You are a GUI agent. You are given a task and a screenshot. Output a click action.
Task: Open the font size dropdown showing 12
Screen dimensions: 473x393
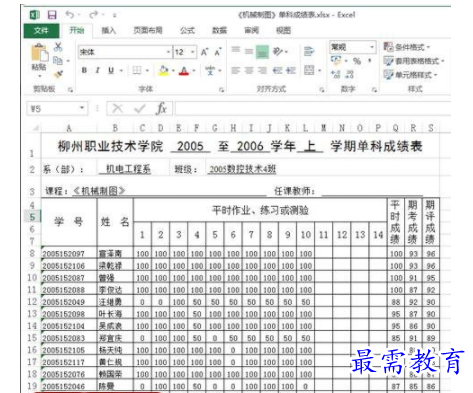[x=193, y=52]
